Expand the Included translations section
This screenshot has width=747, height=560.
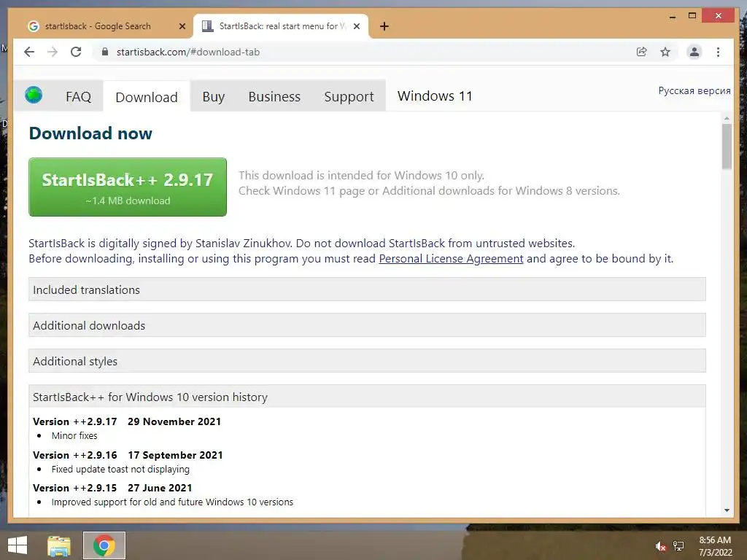[368, 289]
